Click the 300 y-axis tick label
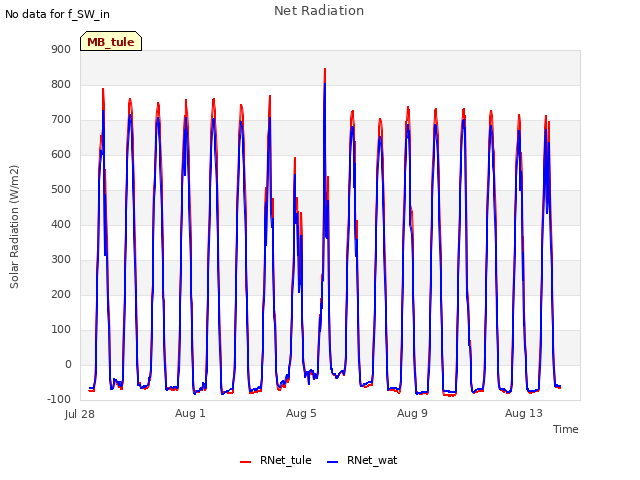Screen dimensions: 640x480 61,260
